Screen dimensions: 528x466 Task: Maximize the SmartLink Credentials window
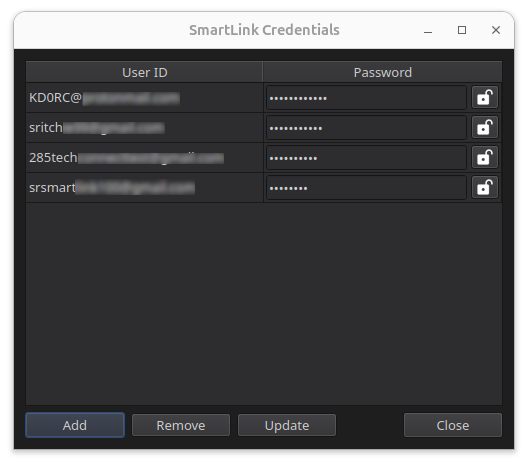coord(462,30)
